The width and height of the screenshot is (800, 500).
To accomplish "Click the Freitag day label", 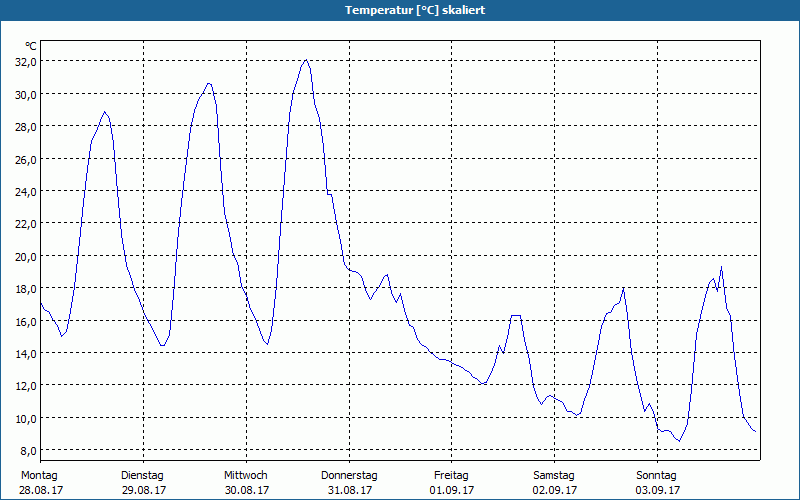I will [x=452, y=476].
